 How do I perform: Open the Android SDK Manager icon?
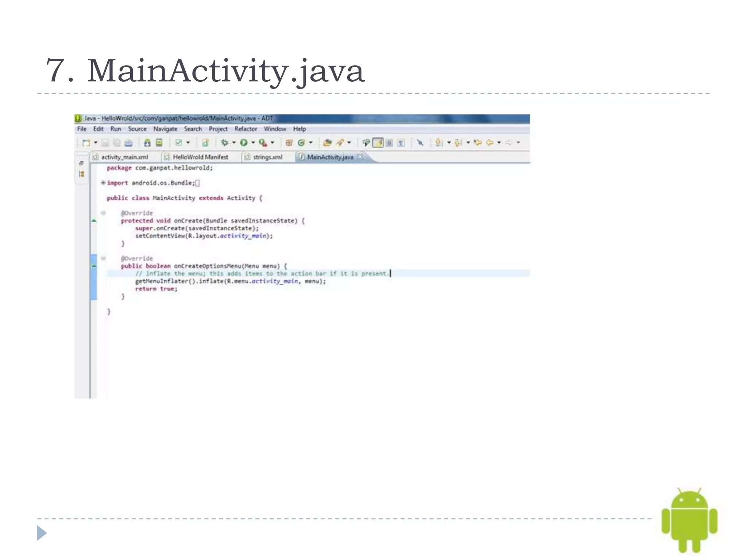click(147, 143)
